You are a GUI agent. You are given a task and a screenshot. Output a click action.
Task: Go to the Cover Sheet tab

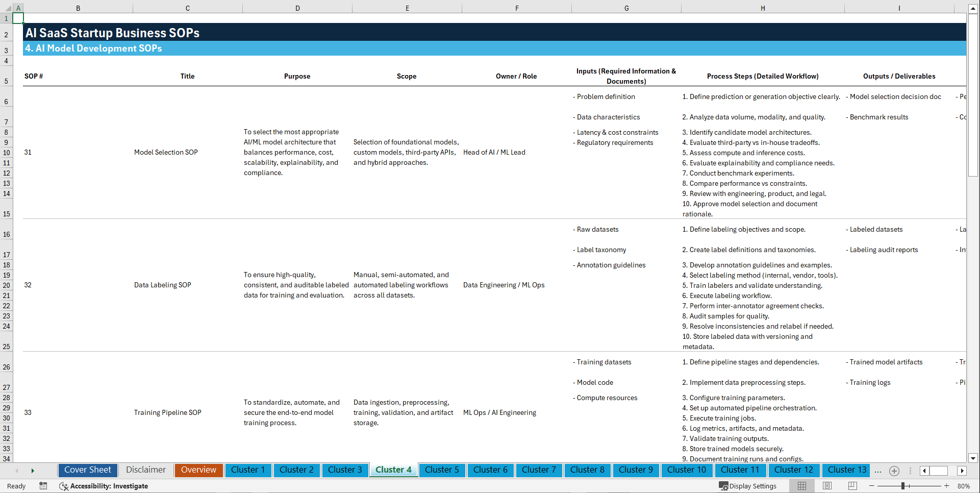87,470
